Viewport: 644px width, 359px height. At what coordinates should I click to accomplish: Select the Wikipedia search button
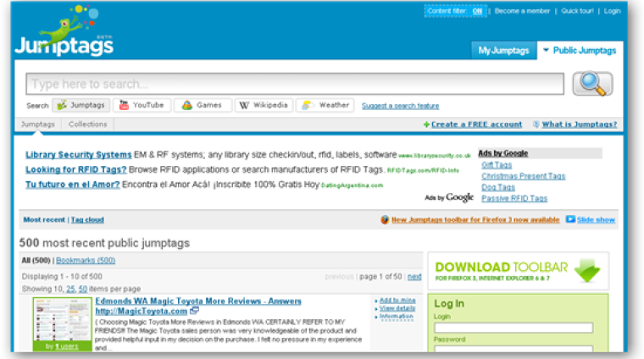click(x=264, y=105)
